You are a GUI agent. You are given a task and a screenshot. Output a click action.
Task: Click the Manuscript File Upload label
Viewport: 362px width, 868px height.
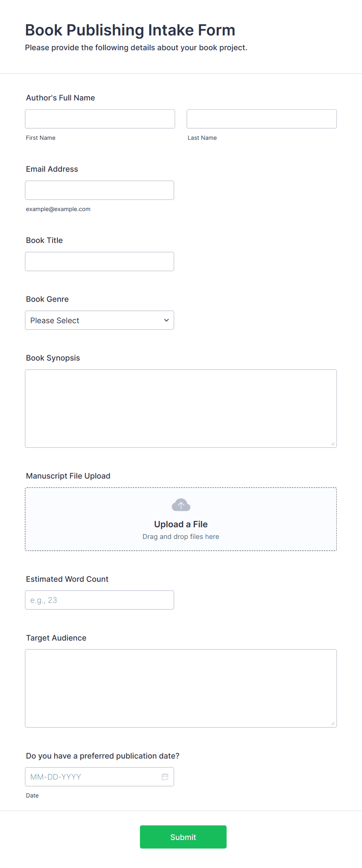coord(68,476)
